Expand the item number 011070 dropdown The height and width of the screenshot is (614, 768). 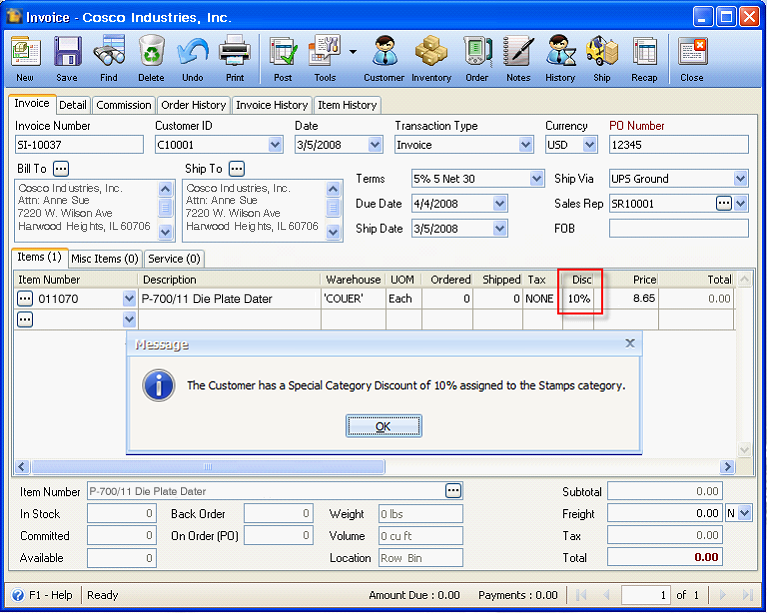tap(129, 299)
